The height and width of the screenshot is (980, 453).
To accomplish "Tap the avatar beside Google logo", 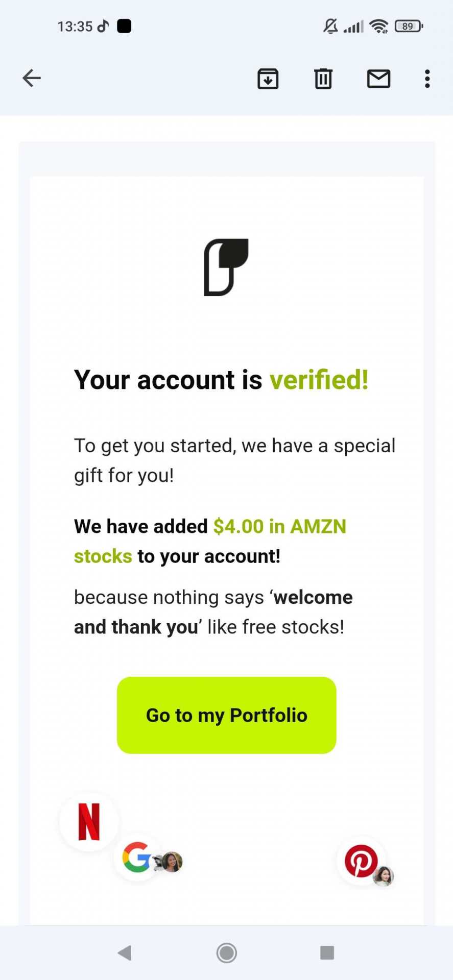I will (172, 862).
